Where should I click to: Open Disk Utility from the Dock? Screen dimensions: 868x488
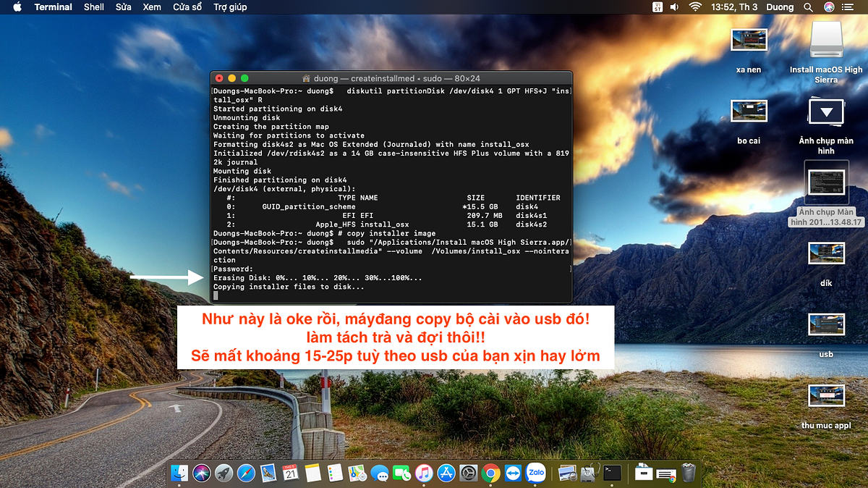click(x=590, y=473)
